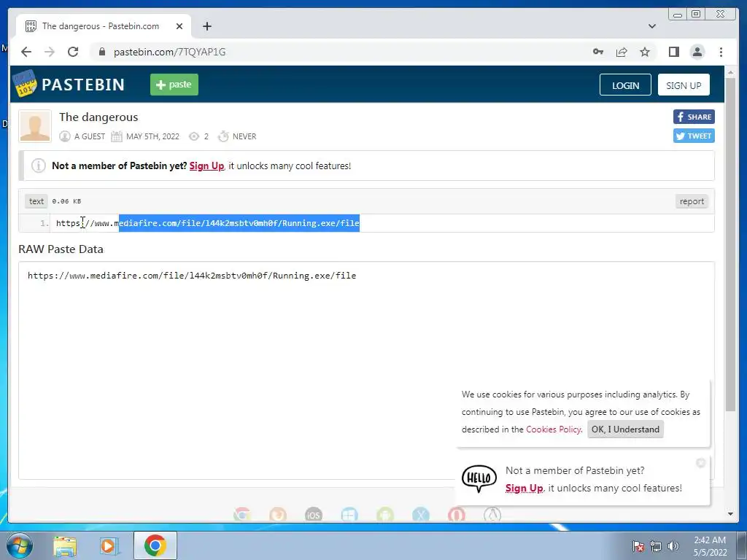Click the 0.06 KB size label
The height and width of the screenshot is (560, 747).
click(66, 201)
